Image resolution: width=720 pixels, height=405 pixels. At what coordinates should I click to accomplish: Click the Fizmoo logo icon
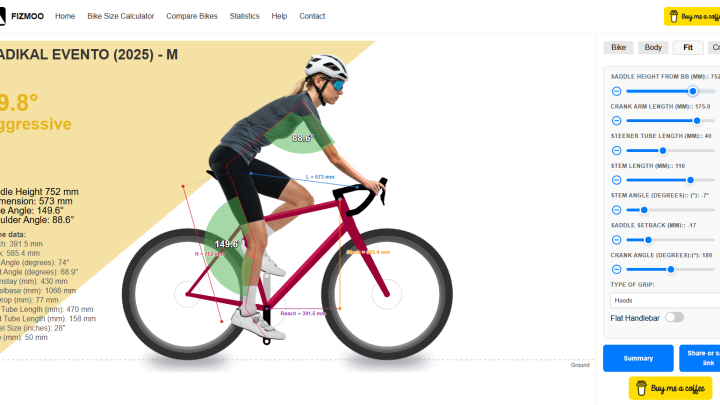pos(2,16)
